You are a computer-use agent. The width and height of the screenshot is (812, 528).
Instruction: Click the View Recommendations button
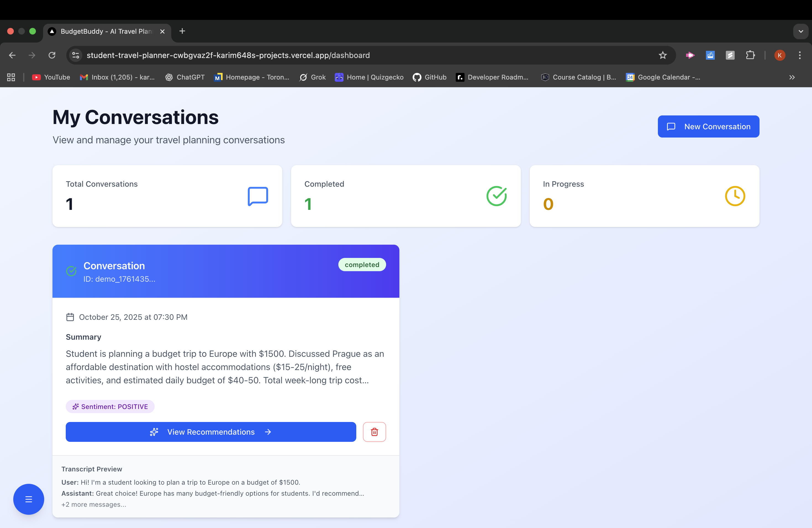click(x=211, y=432)
